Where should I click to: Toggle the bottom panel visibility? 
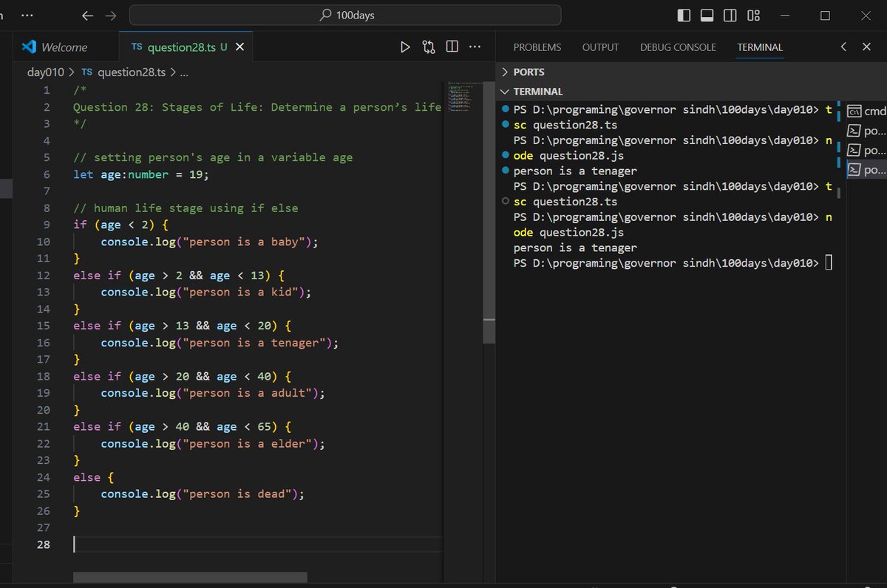(x=707, y=16)
